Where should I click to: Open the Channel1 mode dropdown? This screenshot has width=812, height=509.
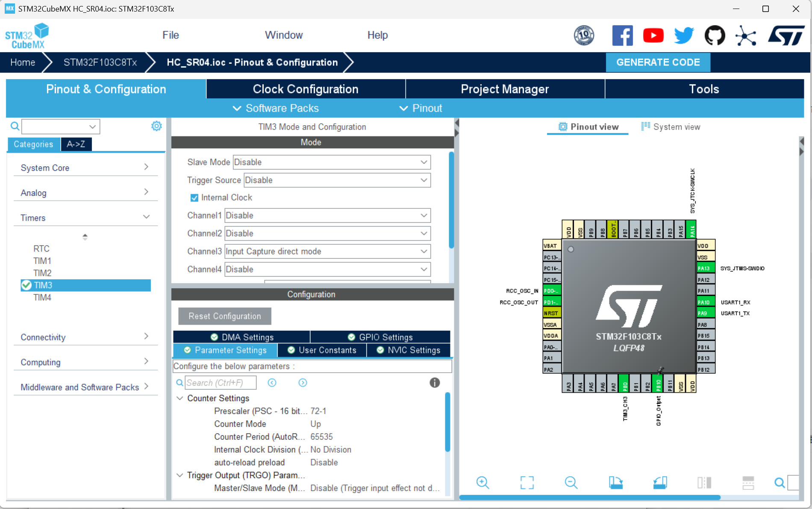pyautogui.click(x=327, y=216)
